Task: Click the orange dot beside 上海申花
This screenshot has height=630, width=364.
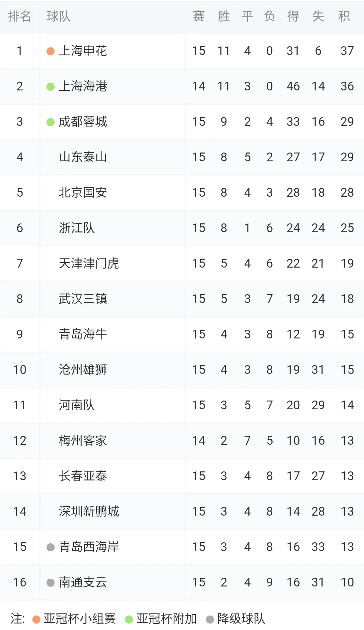Action: (x=51, y=51)
